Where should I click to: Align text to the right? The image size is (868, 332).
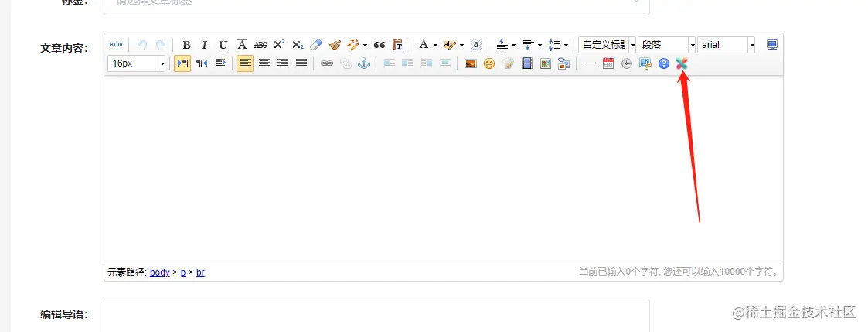point(283,63)
